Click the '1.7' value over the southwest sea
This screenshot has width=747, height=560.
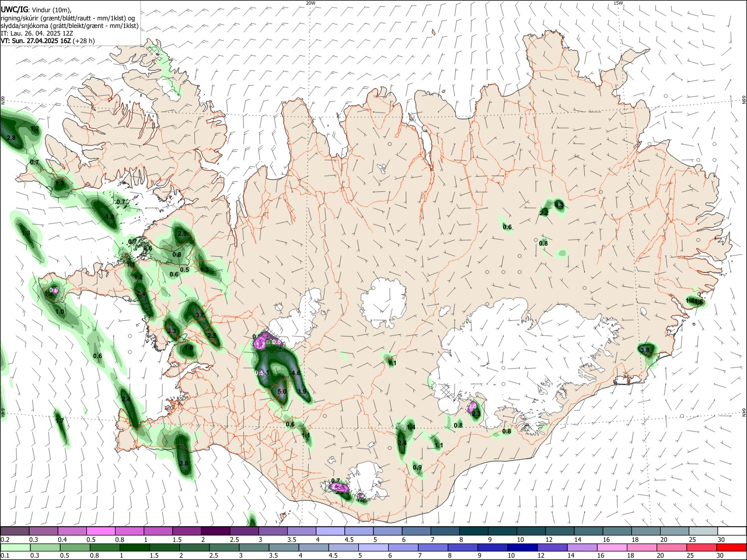(x=60, y=420)
